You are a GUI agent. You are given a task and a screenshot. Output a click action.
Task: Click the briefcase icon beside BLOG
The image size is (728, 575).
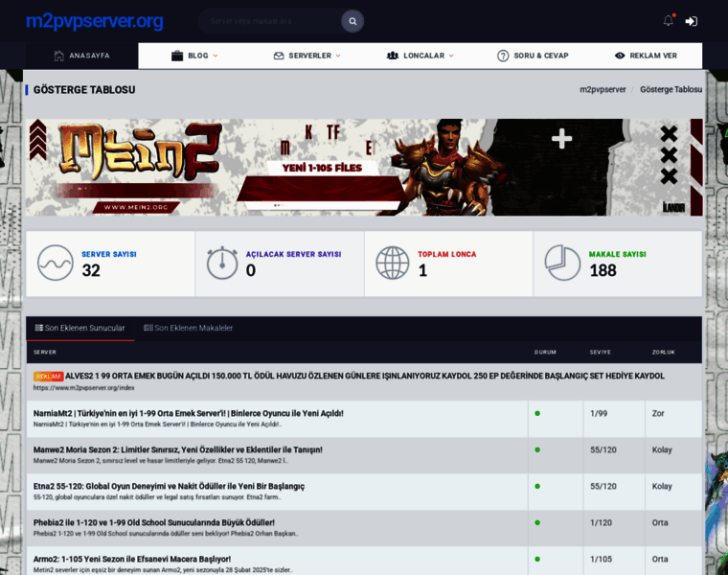click(x=177, y=56)
